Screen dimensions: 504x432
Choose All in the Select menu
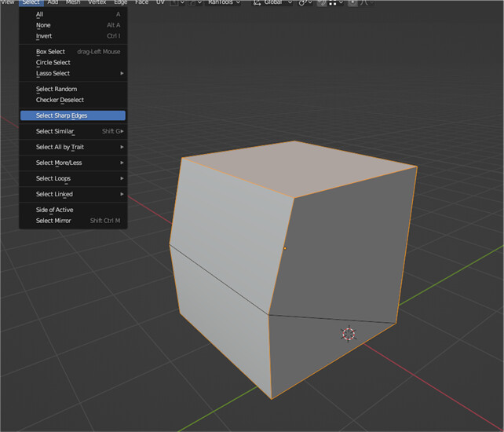73,14
